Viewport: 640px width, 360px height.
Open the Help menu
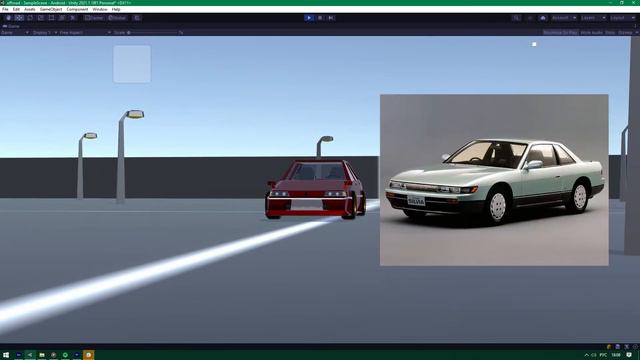(116, 9)
